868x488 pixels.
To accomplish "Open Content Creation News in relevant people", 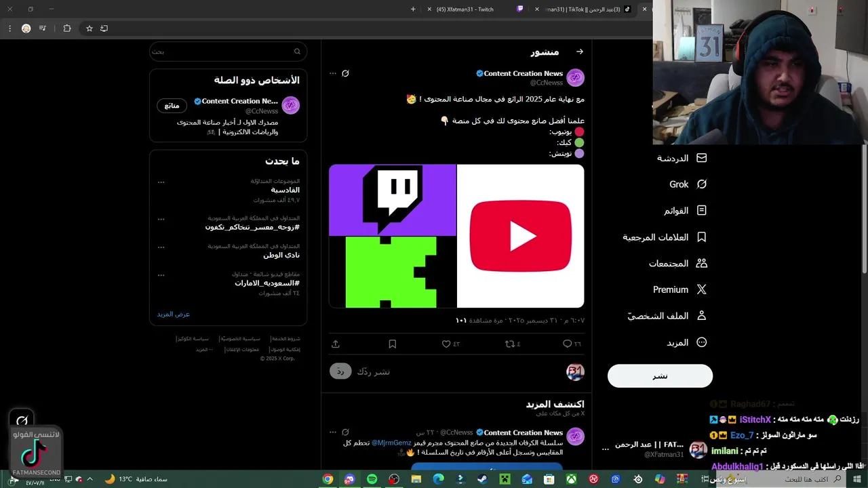I will point(240,101).
